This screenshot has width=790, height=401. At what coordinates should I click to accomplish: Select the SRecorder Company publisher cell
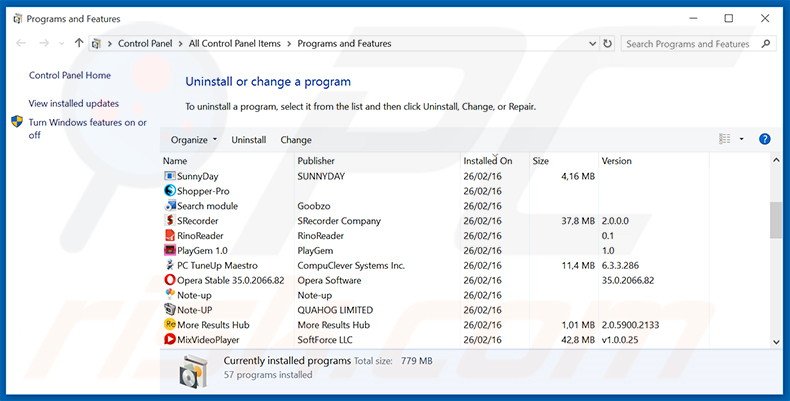click(x=339, y=221)
